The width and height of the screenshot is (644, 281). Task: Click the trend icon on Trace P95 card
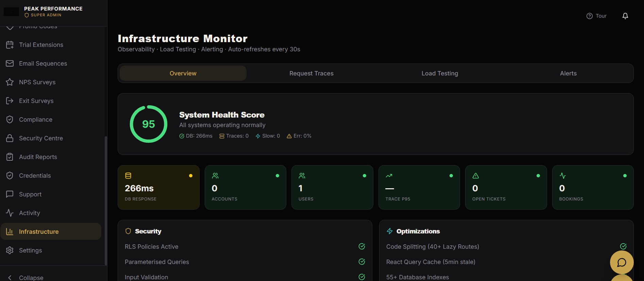pyautogui.click(x=389, y=176)
